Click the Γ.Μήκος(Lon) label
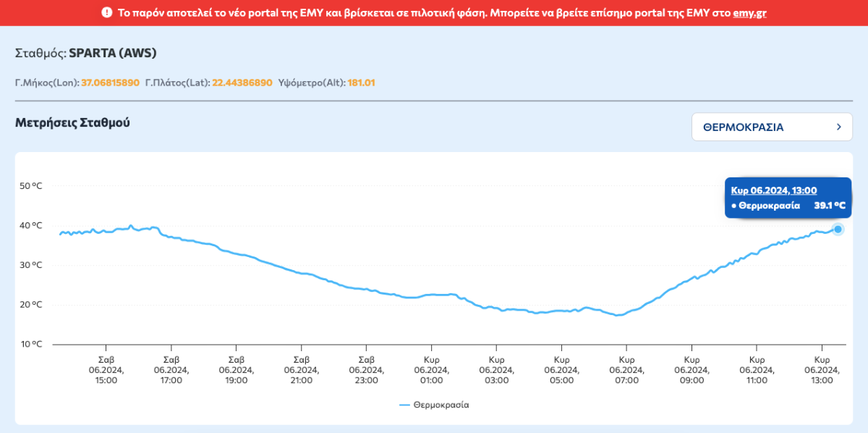Viewport: 868px width, 433px height. 47,83
